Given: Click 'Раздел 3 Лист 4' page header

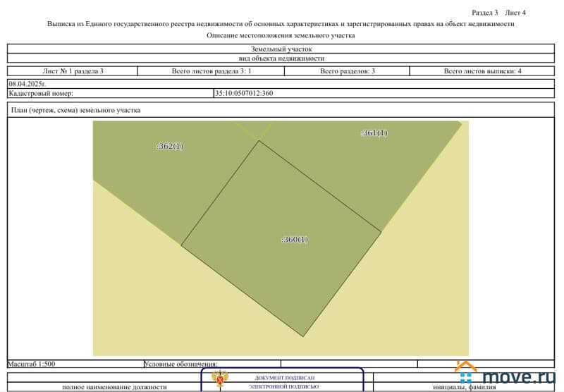Looking at the screenshot, I should (498, 13).
